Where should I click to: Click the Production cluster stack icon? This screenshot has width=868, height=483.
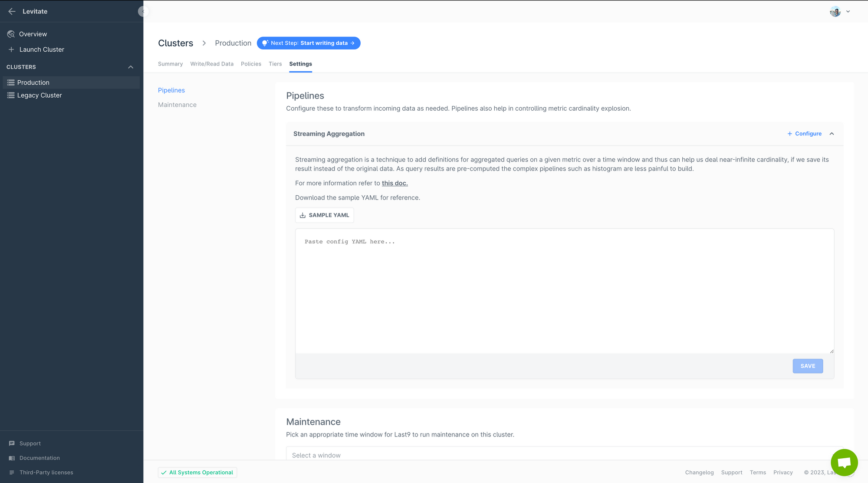(x=11, y=82)
